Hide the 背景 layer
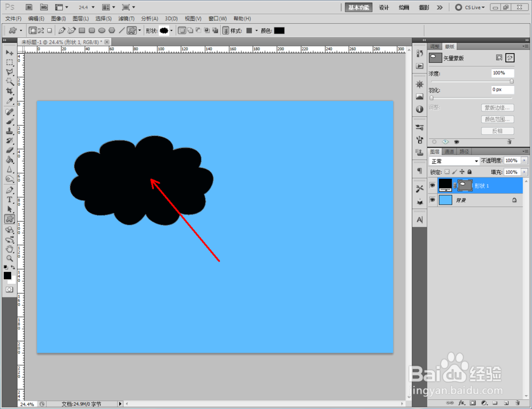 click(432, 200)
